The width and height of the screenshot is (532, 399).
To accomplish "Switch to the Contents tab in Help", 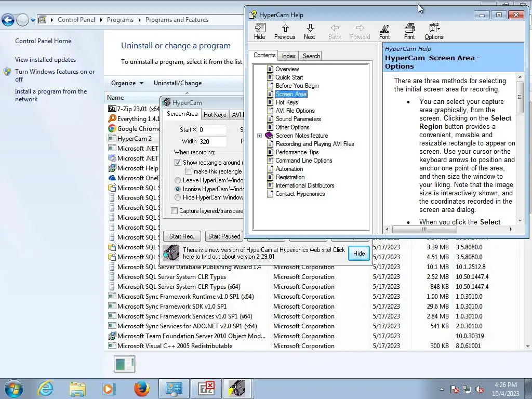I will (x=264, y=55).
